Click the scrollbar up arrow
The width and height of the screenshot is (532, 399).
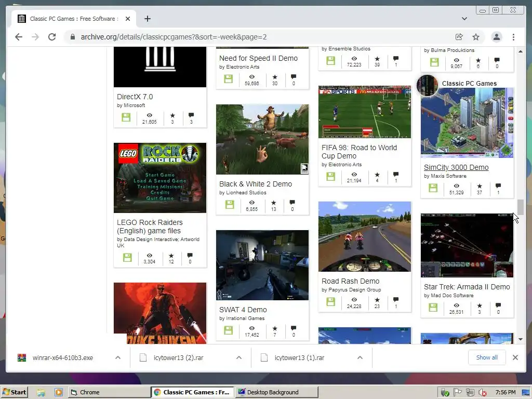521,51
